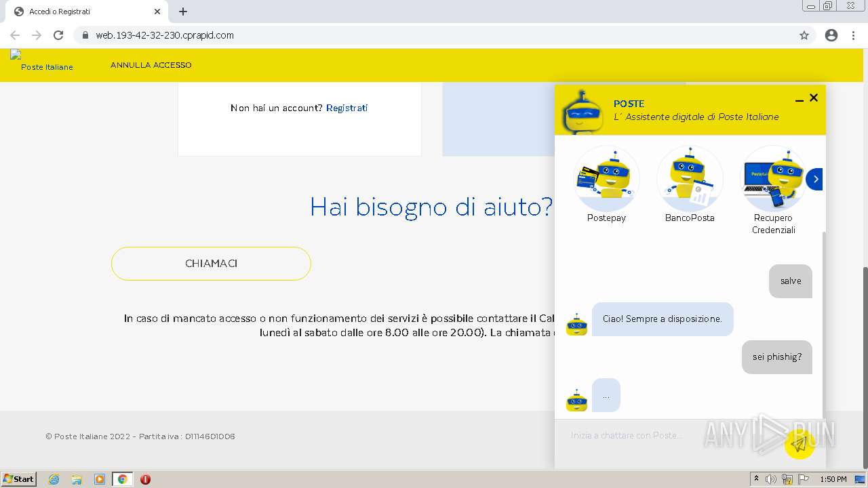Click the 1:50 PM clock
Screen dimensions: 868x488
pyautogui.click(x=833, y=479)
